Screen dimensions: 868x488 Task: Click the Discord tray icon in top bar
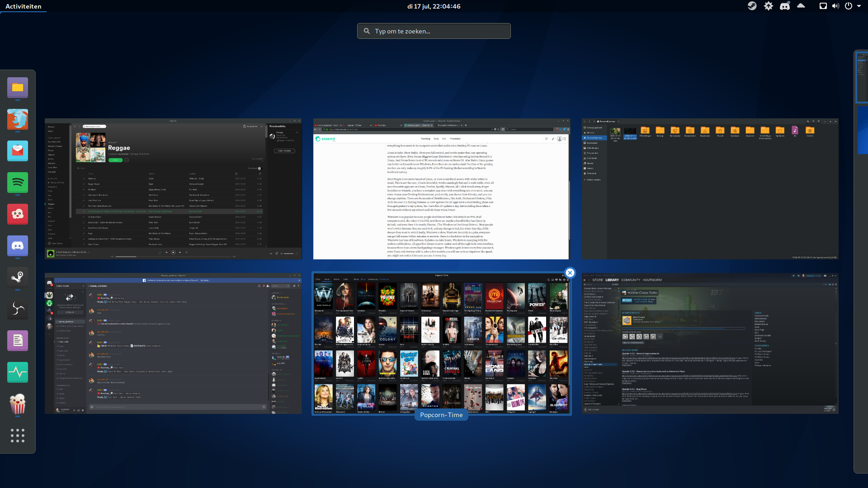[x=785, y=6]
